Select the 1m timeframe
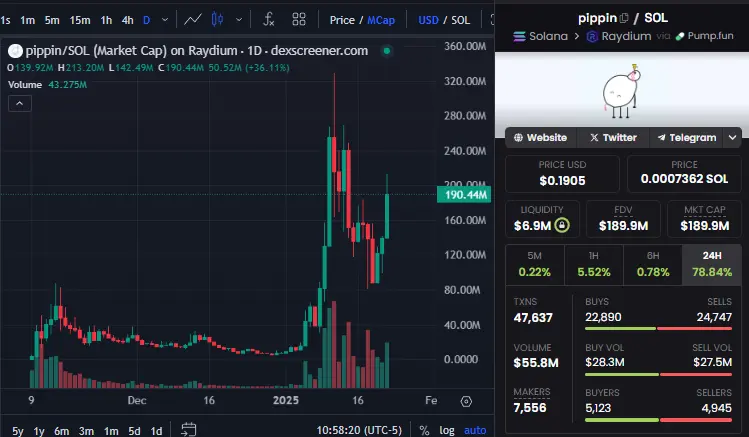This screenshot has width=749, height=437. pyautogui.click(x=27, y=20)
